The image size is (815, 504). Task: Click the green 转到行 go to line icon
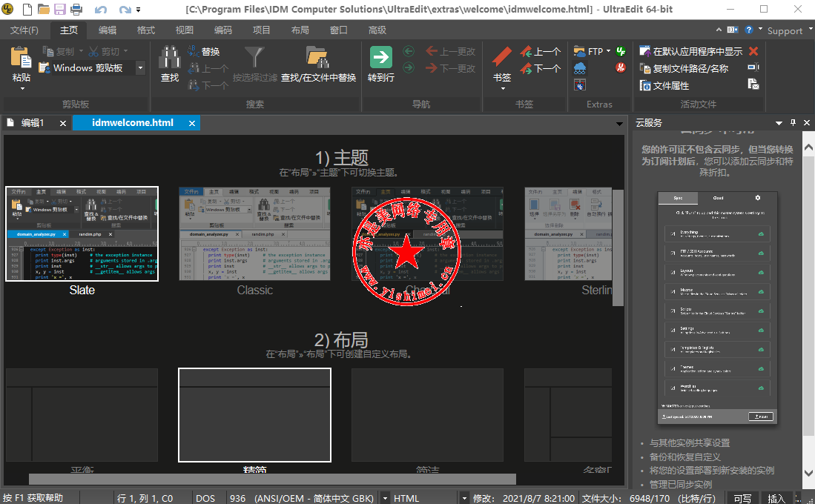point(381,57)
